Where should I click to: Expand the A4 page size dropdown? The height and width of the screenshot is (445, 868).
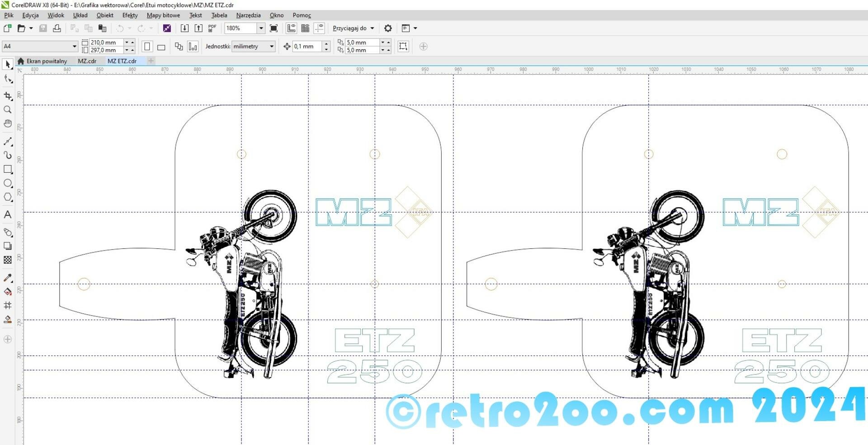click(x=75, y=46)
